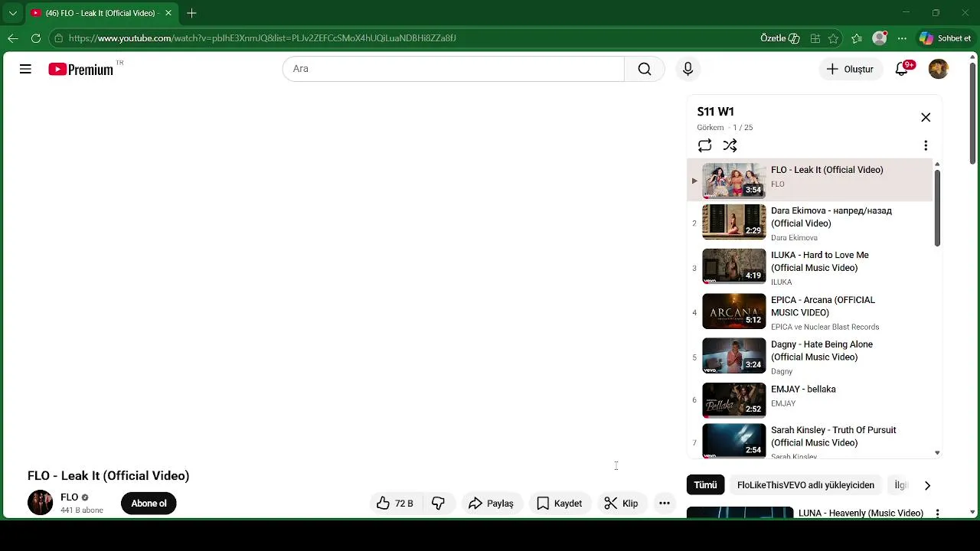Open the S11 W1 playlist title
The width and height of the screenshot is (980, 551).
click(x=715, y=112)
